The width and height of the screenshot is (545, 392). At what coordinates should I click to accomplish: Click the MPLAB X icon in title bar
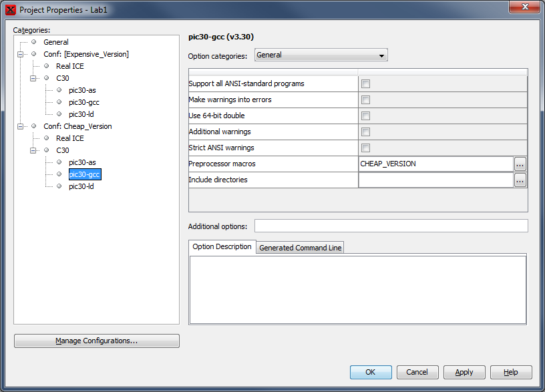pos(11,10)
